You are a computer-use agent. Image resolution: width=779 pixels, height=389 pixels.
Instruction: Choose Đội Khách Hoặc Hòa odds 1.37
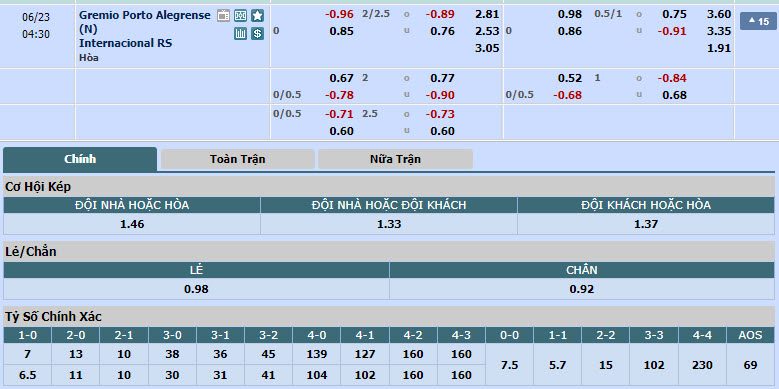646,224
